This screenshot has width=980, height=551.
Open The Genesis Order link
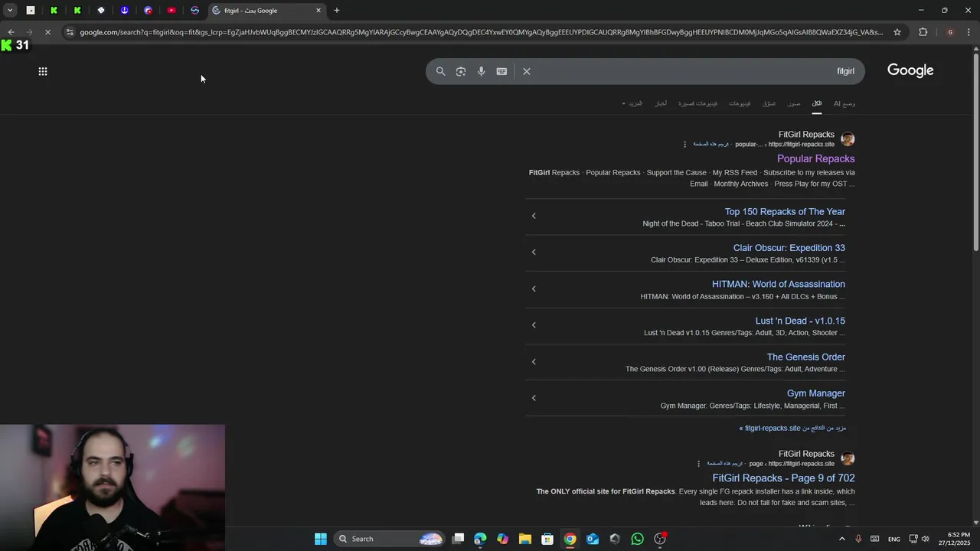pos(806,357)
